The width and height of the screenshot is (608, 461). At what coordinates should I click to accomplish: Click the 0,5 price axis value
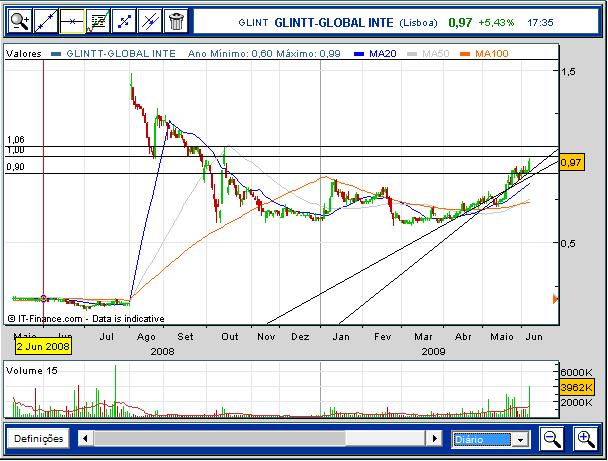pyautogui.click(x=568, y=243)
